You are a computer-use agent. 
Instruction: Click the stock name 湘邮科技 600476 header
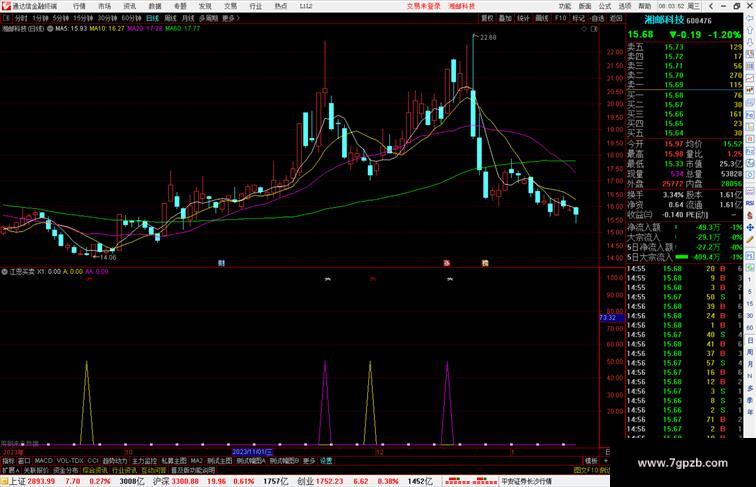tap(677, 20)
